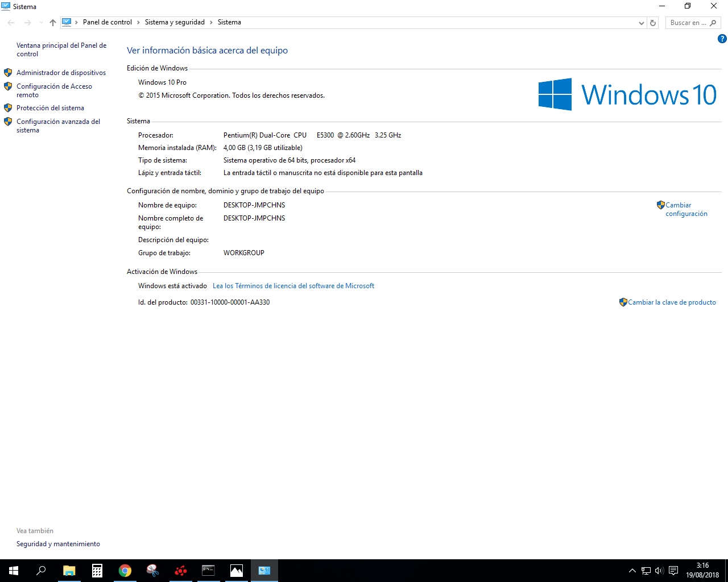Click the 'Ver información básica acerca del equipo' heading
The width and height of the screenshot is (728, 582).
tap(207, 51)
